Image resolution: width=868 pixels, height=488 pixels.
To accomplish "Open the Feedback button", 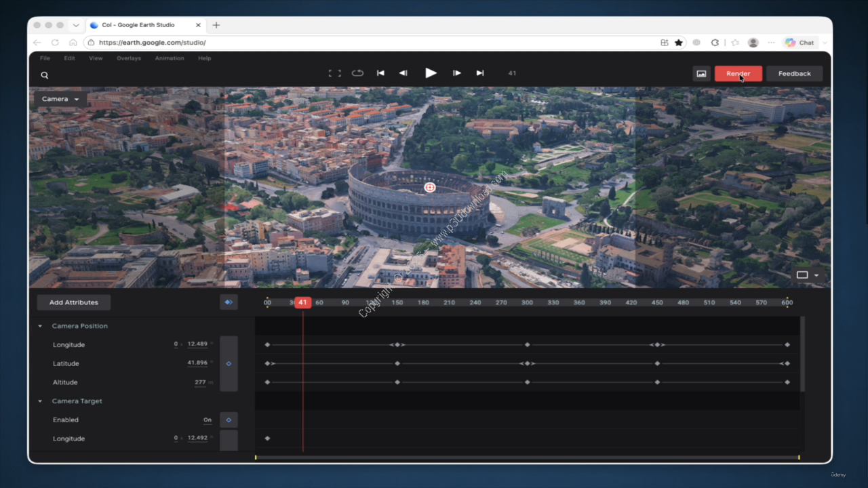I will (x=794, y=73).
